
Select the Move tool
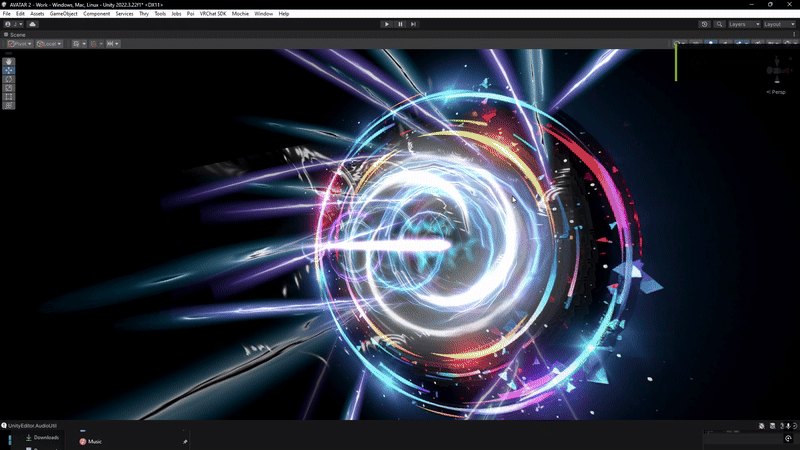point(9,70)
